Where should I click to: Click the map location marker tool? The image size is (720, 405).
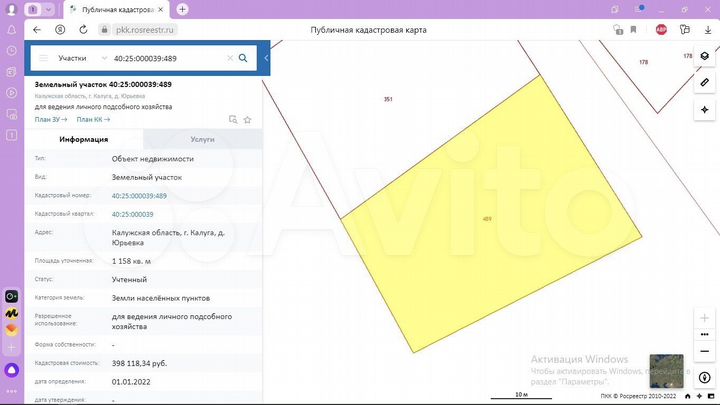click(x=704, y=110)
